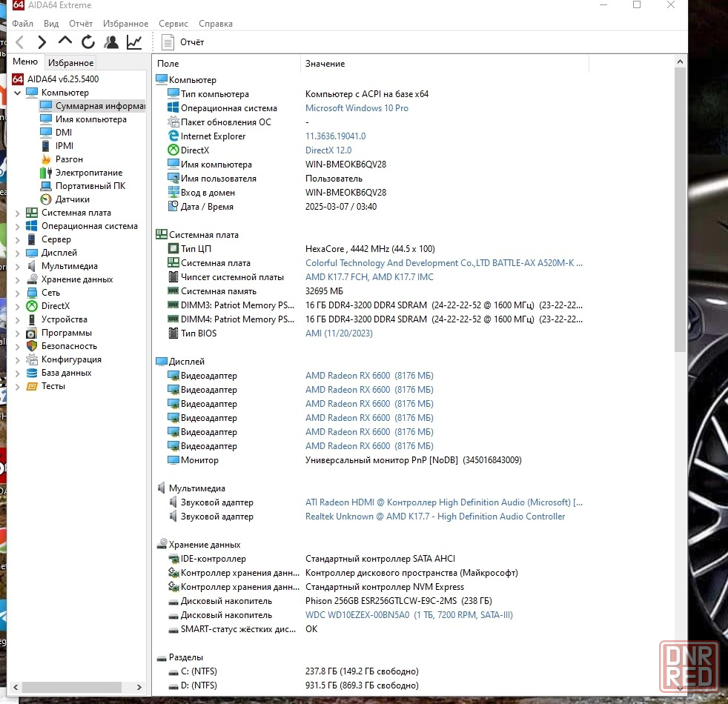This screenshot has width=728, height=704.
Task: Open the WDC WD10EZEX-00BN5A0 drive link
Action: point(409,615)
